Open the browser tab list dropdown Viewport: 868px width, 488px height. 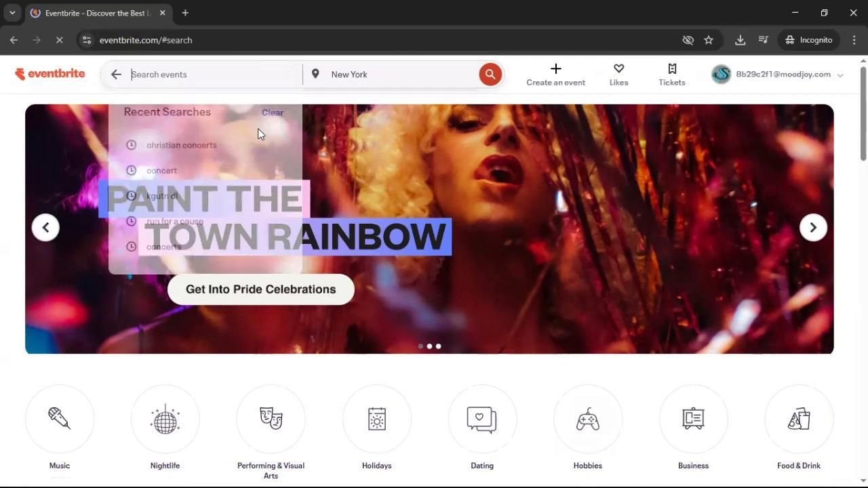pyautogui.click(x=12, y=13)
